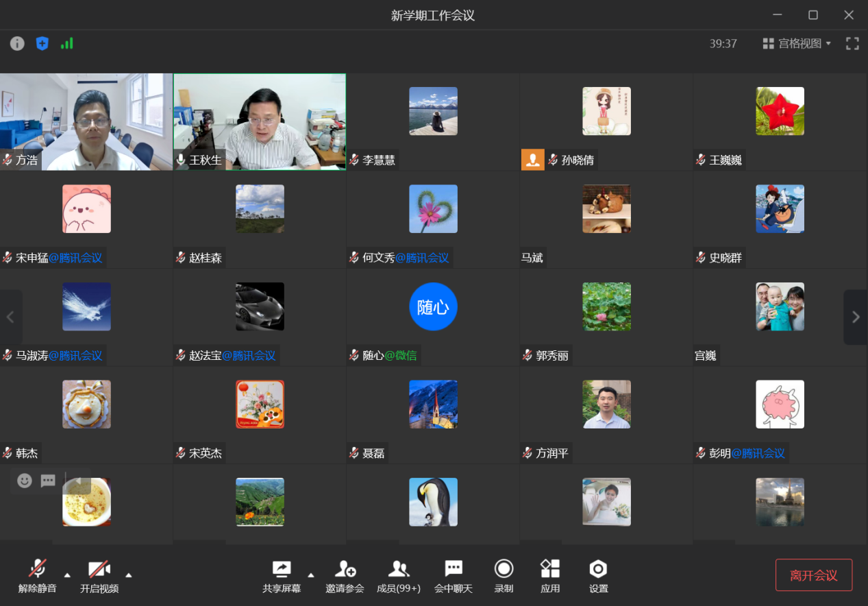Unmute microphone with 解除静音

point(37,576)
